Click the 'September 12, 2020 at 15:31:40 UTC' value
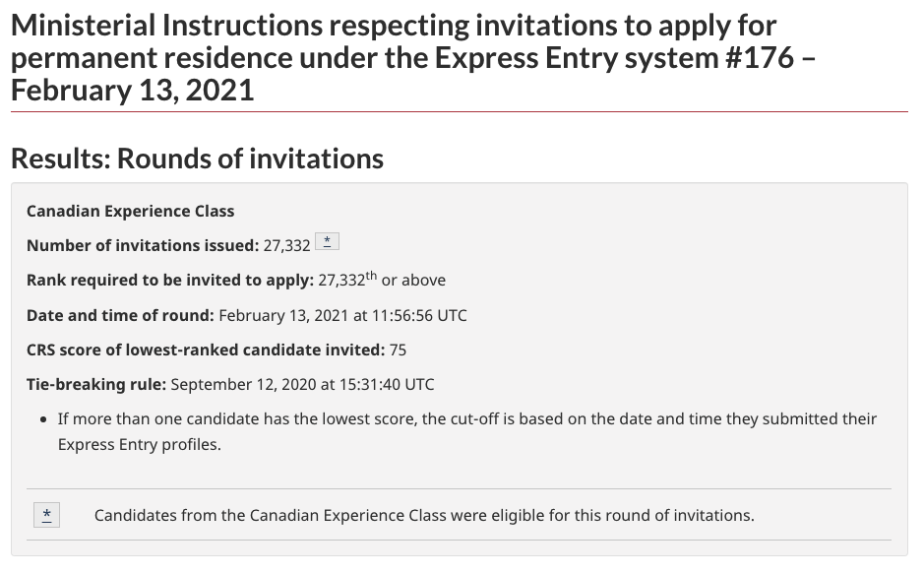The height and width of the screenshot is (574, 924). tap(302, 385)
